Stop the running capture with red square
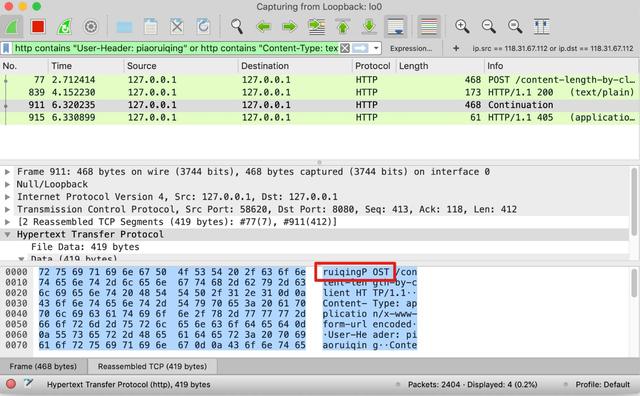Screen dimensions: 640x396 [x=38, y=27]
